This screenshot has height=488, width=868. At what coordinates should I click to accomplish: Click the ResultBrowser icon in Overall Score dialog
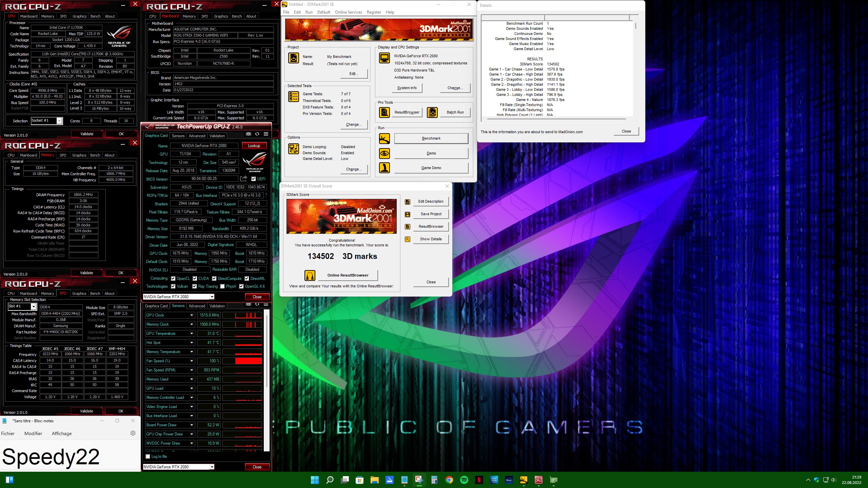tap(408, 227)
